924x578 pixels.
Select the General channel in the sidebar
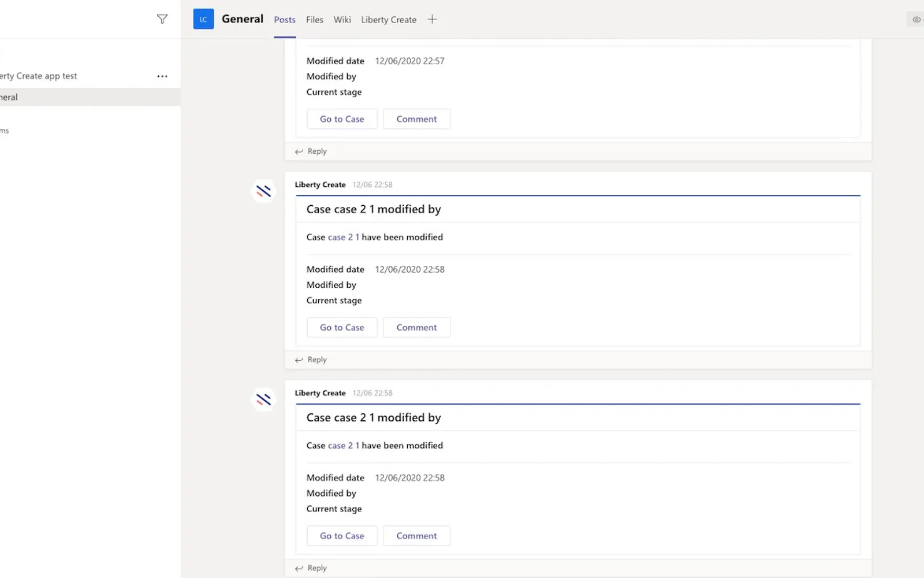[90, 97]
